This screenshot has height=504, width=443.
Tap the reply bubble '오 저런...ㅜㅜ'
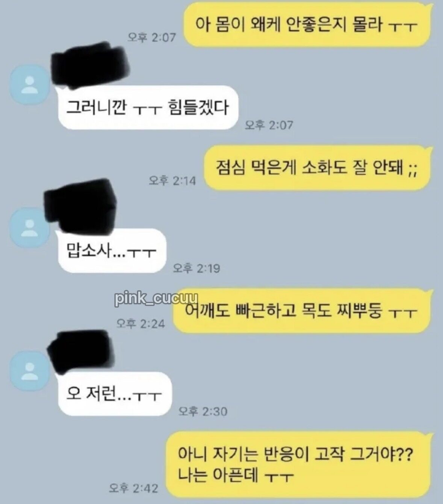tap(114, 394)
